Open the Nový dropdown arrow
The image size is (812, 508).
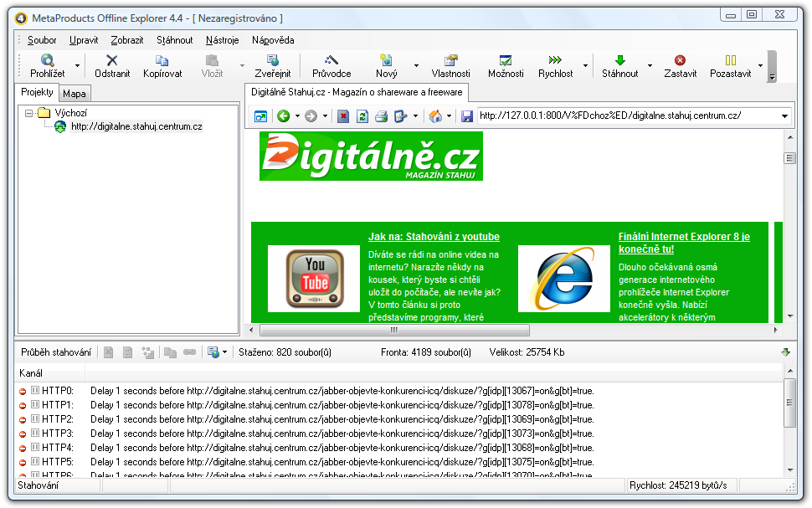point(416,66)
